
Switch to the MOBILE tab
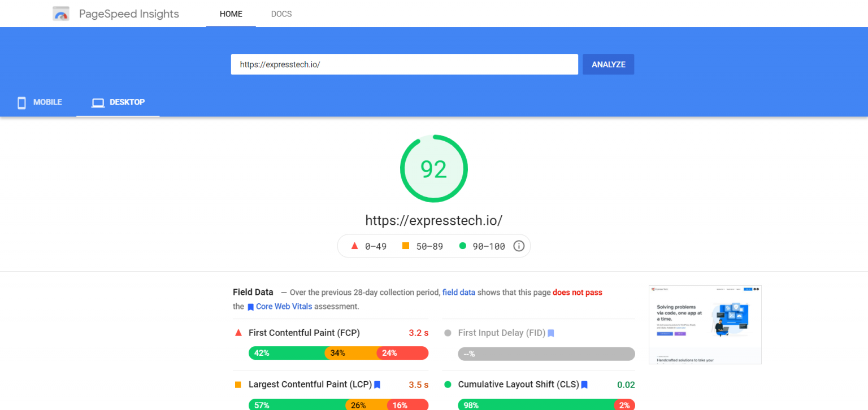pos(39,102)
